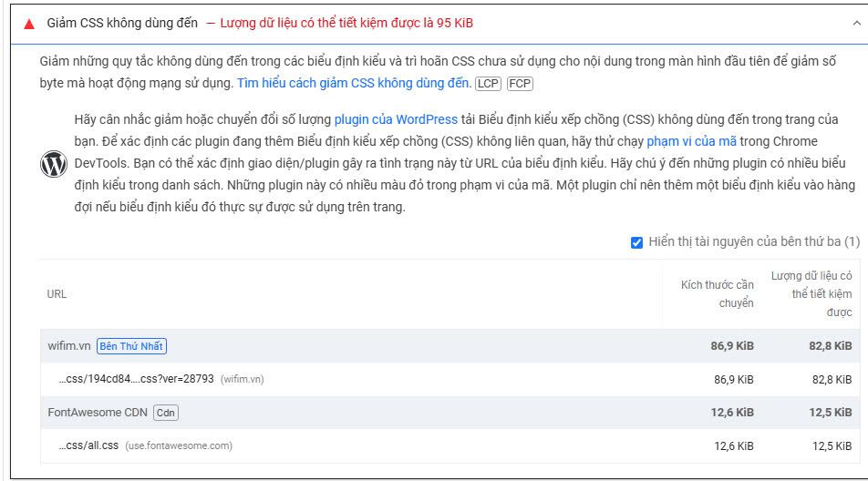Click the 'Giảm CSS không dùng đến' audit title
Image resolution: width=868 pixels, height=481 pixels.
[122, 23]
